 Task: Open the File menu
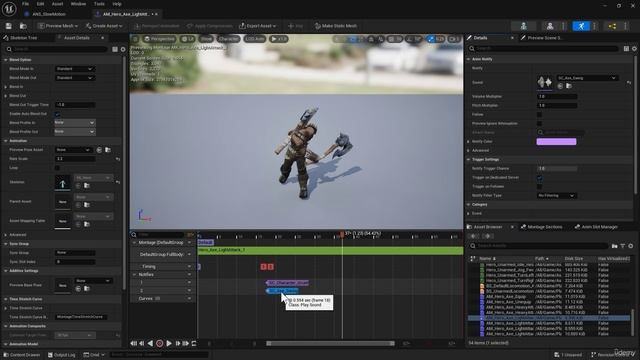[25, 4]
